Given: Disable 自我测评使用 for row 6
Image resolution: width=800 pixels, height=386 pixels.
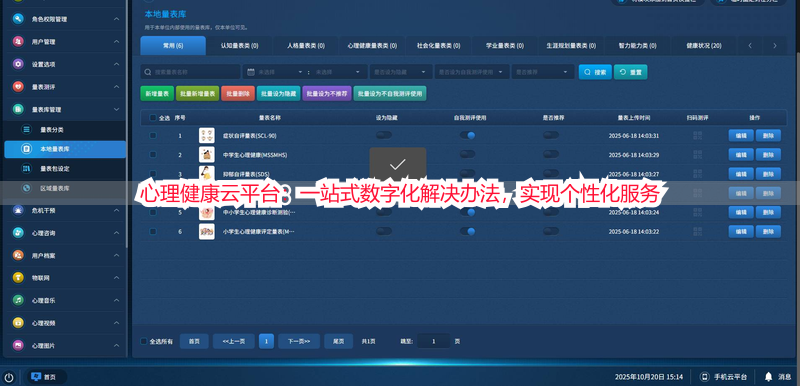Looking at the screenshot, I should point(467,231).
